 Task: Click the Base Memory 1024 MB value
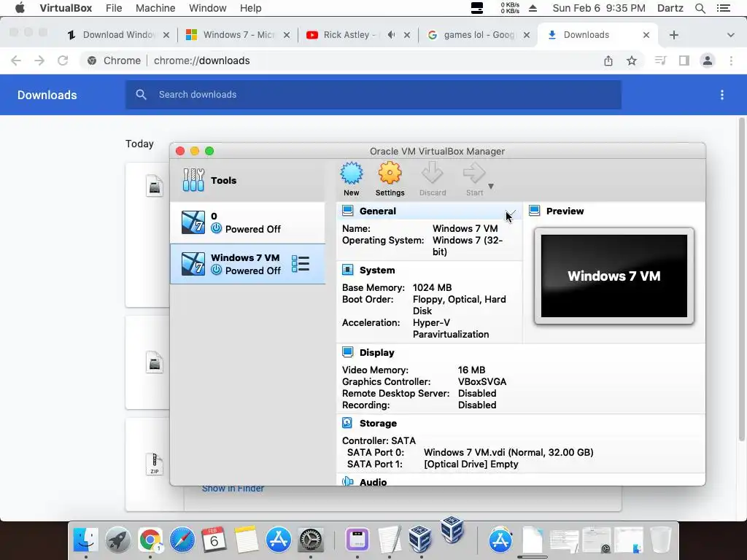pyautogui.click(x=432, y=287)
